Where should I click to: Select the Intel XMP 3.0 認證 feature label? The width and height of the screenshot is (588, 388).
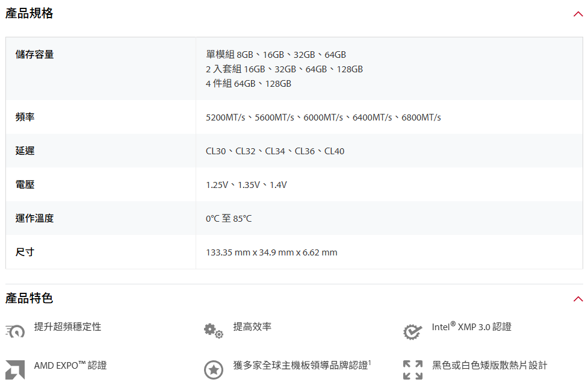(x=471, y=327)
